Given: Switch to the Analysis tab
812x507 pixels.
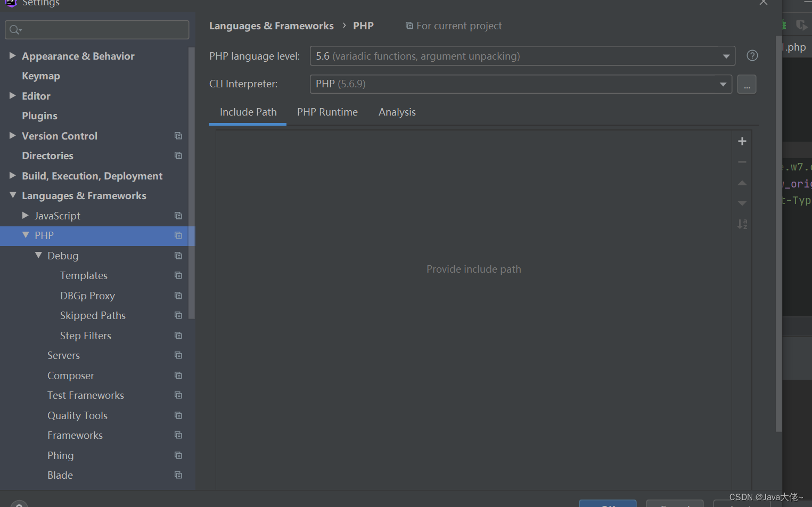Looking at the screenshot, I should pos(397,112).
